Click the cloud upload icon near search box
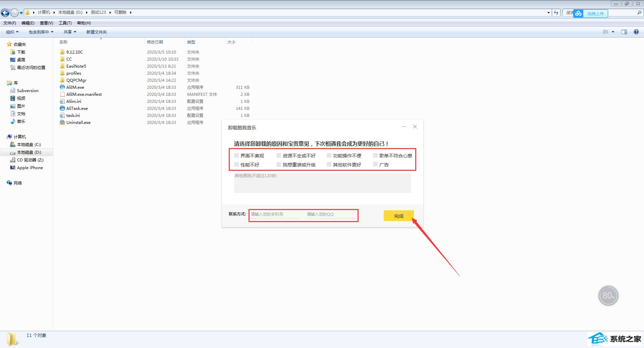Viewport: 644px width, 348px height. pyautogui.click(x=578, y=13)
